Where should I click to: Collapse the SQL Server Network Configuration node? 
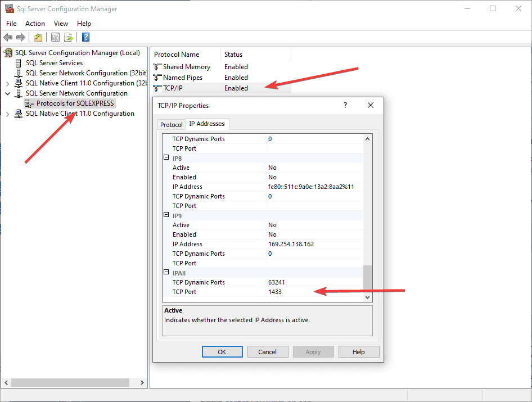tap(7, 93)
